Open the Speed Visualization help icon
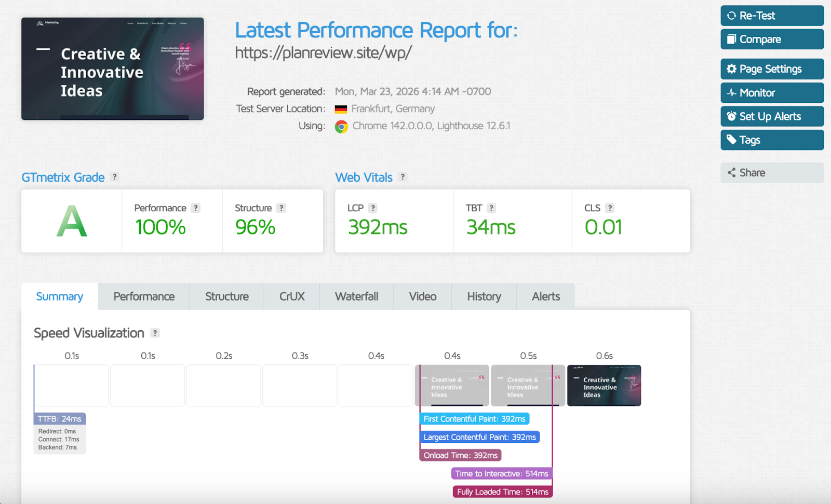831x504 pixels. (155, 333)
